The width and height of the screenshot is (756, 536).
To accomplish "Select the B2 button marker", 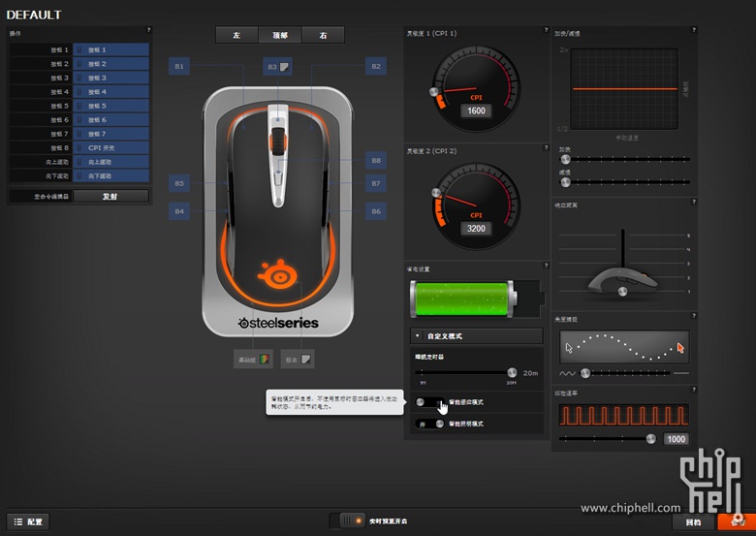I will (x=376, y=67).
